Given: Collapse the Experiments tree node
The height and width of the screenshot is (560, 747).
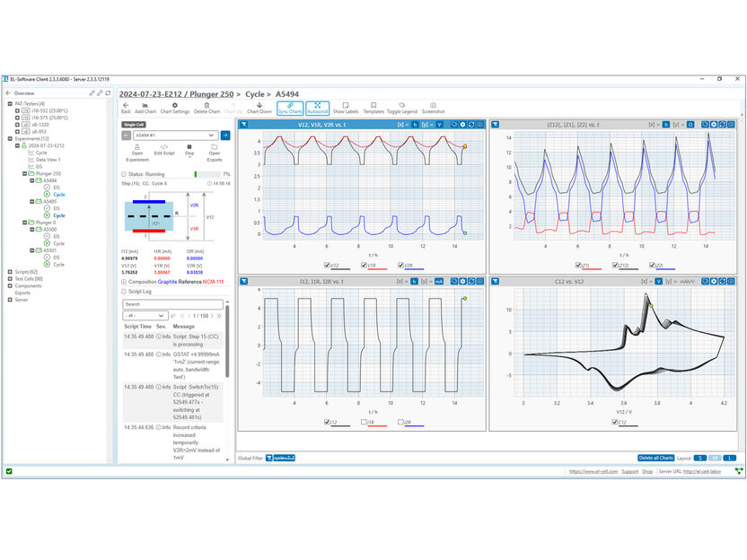Looking at the screenshot, I should (10, 138).
